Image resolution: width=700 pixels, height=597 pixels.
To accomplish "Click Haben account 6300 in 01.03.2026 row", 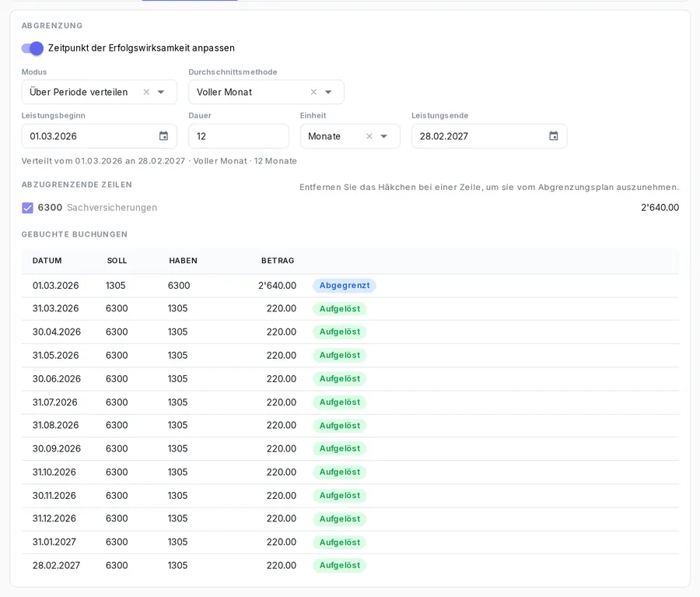I will coord(179,286).
